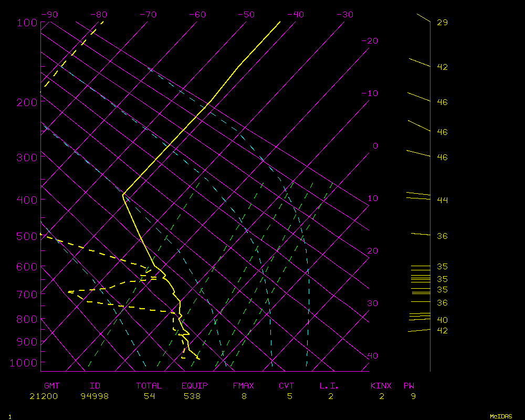Screen dimensions: 525x420
Task: Select the PW value 9
Action: [x=413, y=396]
